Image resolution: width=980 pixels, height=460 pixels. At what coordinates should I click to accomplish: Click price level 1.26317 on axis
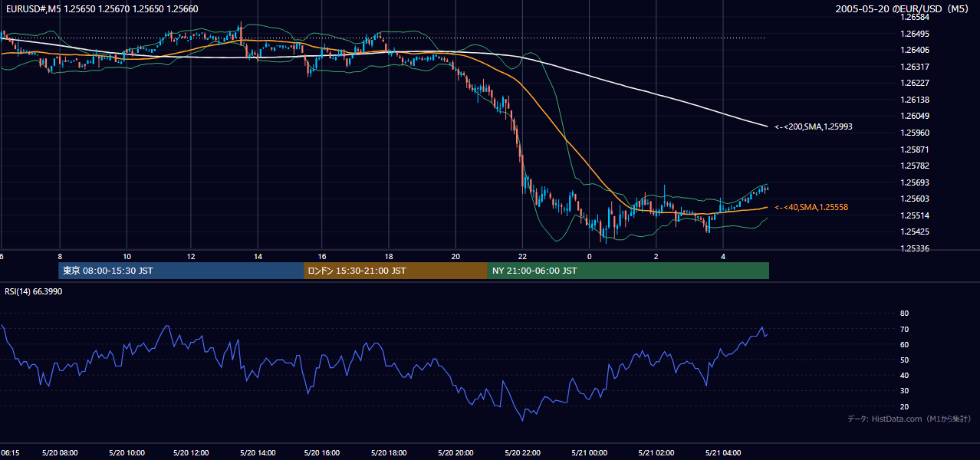(x=915, y=67)
